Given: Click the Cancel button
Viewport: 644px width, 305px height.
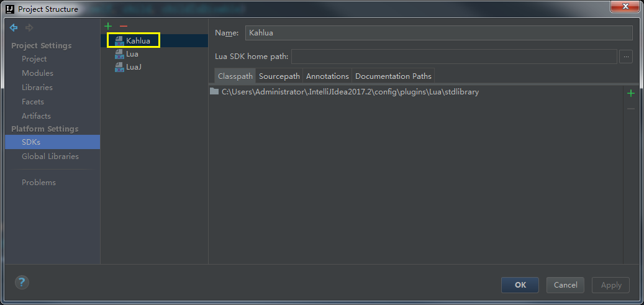Looking at the screenshot, I should pyautogui.click(x=566, y=285).
